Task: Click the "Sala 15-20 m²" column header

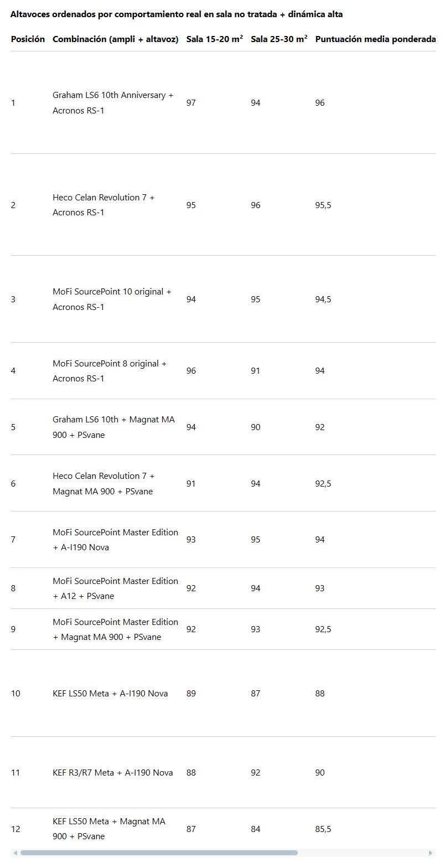Action: pyautogui.click(x=214, y=39)
